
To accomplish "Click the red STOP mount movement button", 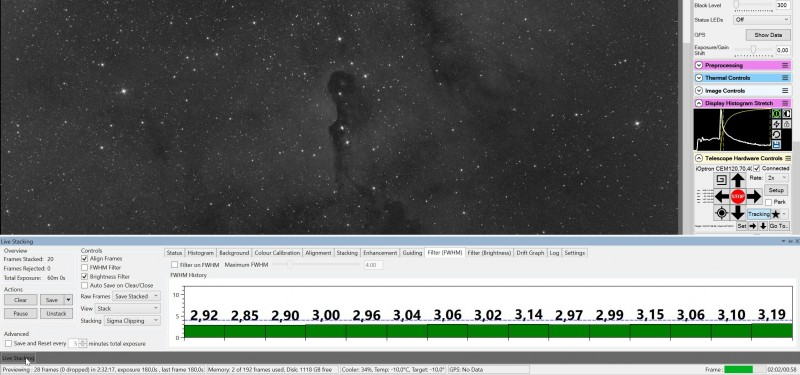I will [x=738, y=196].
